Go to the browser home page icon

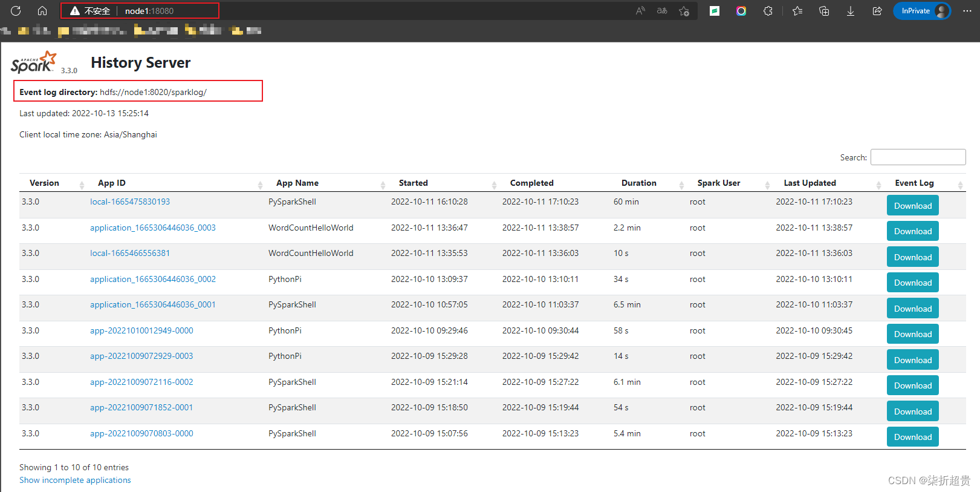(42, 11)
